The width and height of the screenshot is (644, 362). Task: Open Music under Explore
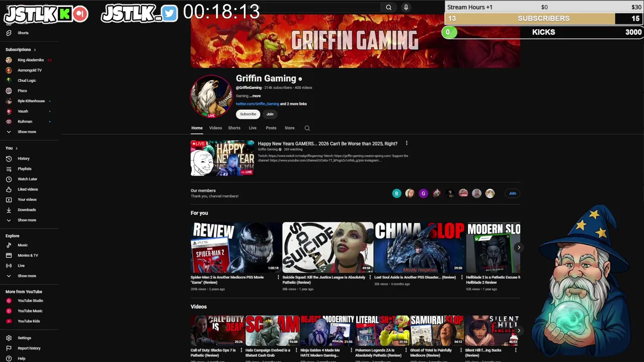tap(23, 245)
